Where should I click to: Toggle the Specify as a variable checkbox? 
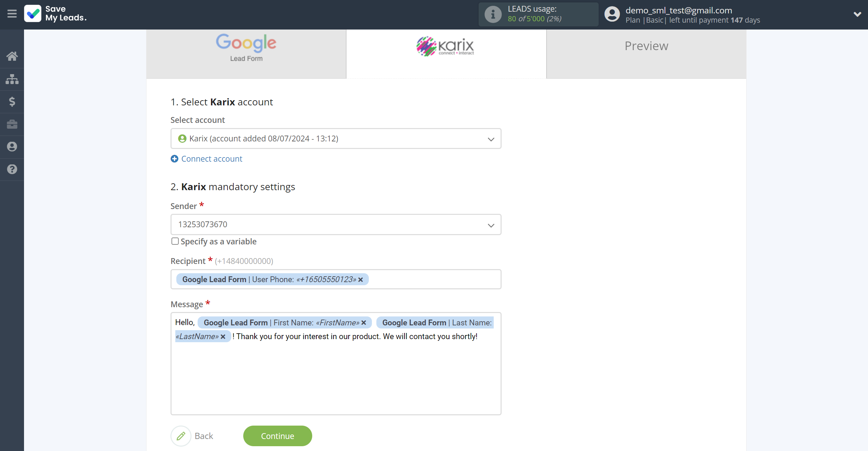pyautogui.click(x=175, y=241)
